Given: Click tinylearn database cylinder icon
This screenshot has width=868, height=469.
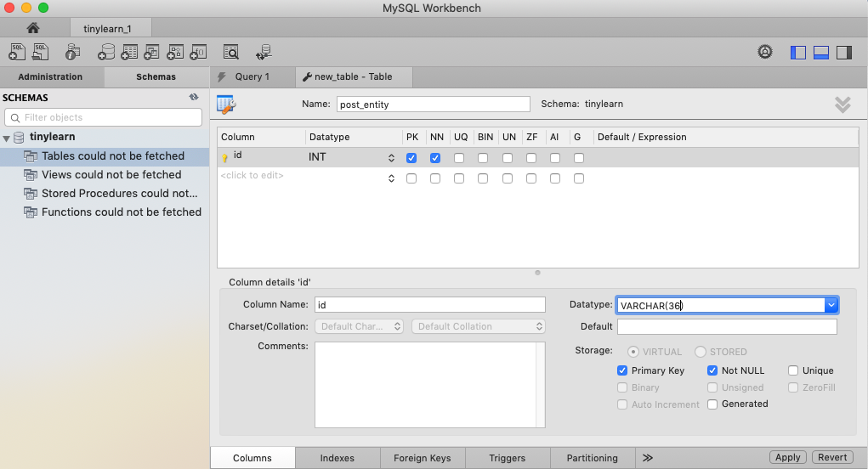Looking at the screenshot, I should pyautogui.click(x=19, y=137).
